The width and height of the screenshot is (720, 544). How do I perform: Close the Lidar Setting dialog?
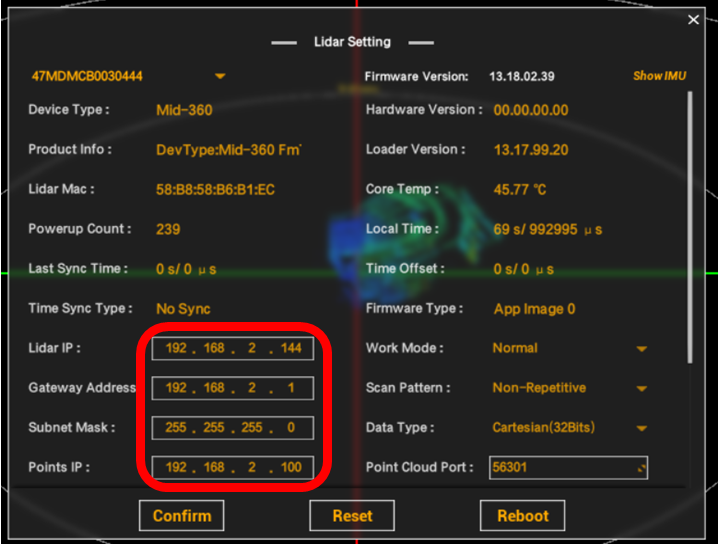point(694,20)
